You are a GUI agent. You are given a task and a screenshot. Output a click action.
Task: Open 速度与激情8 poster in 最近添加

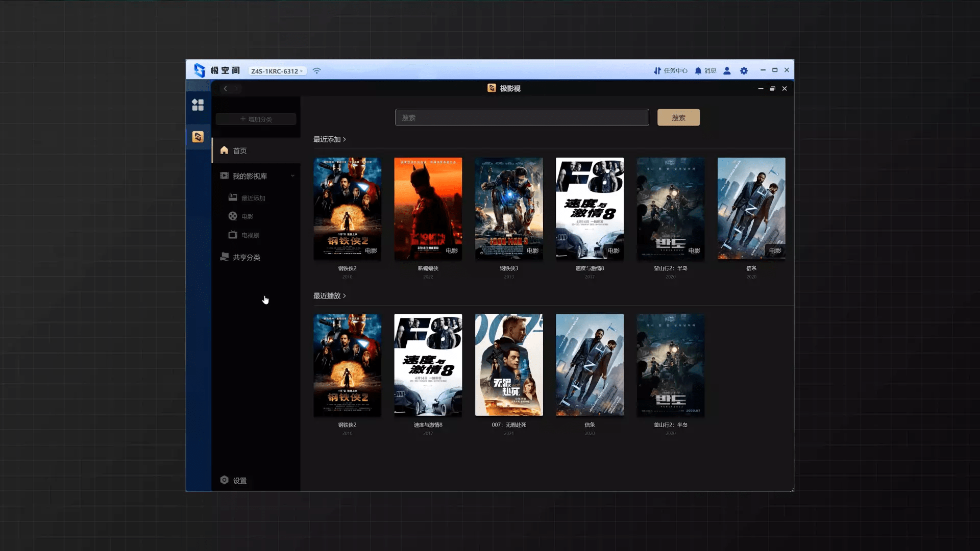click(590, 209)
